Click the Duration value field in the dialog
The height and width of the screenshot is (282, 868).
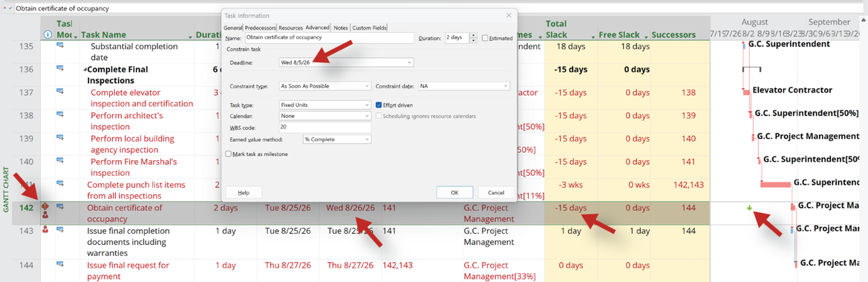tap(457, 38)
